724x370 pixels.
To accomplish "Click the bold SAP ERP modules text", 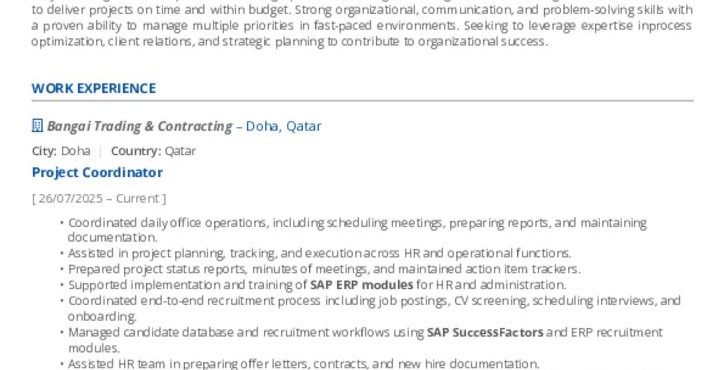I will point(362,285).
